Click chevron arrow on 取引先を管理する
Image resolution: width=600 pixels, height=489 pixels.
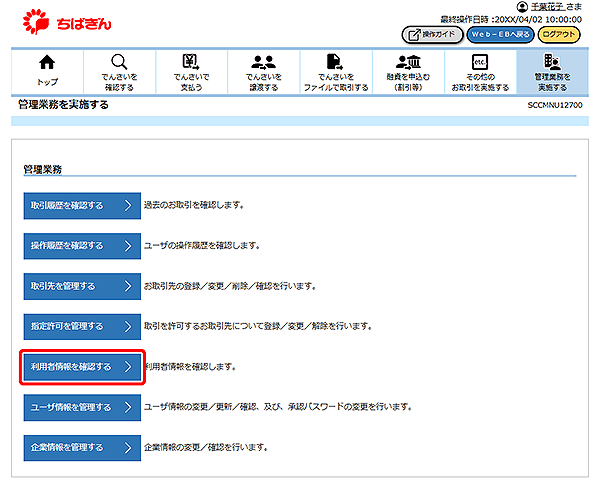point(128,286)
